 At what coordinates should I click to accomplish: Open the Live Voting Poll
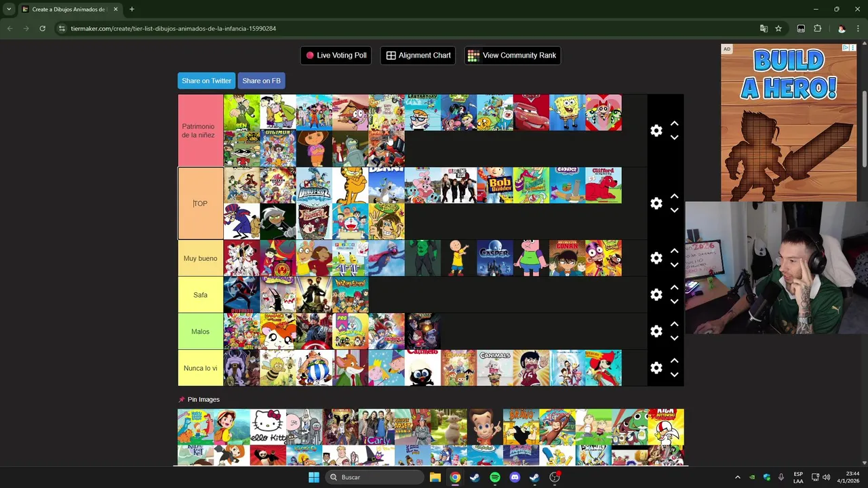(336, 56)
